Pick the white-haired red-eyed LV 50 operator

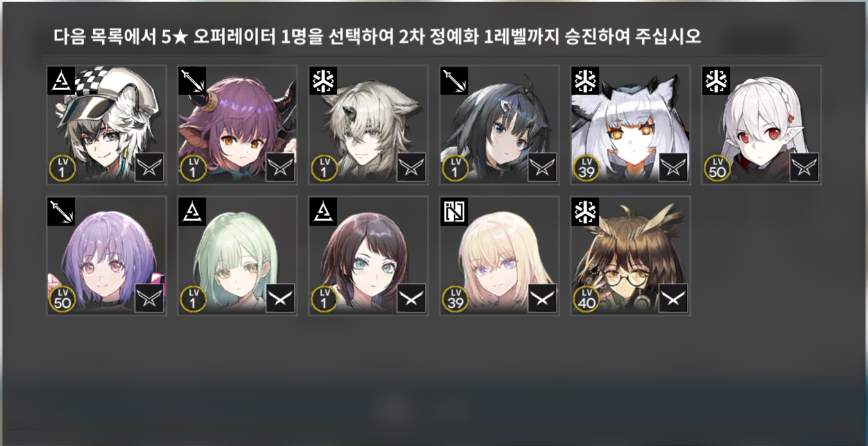click(x=761, y=125)
